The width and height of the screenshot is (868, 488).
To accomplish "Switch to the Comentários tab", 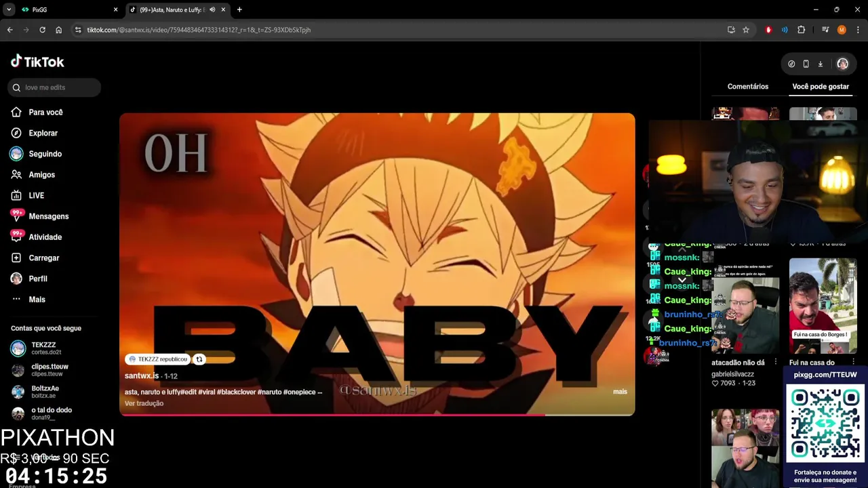I will click(748, 87).
